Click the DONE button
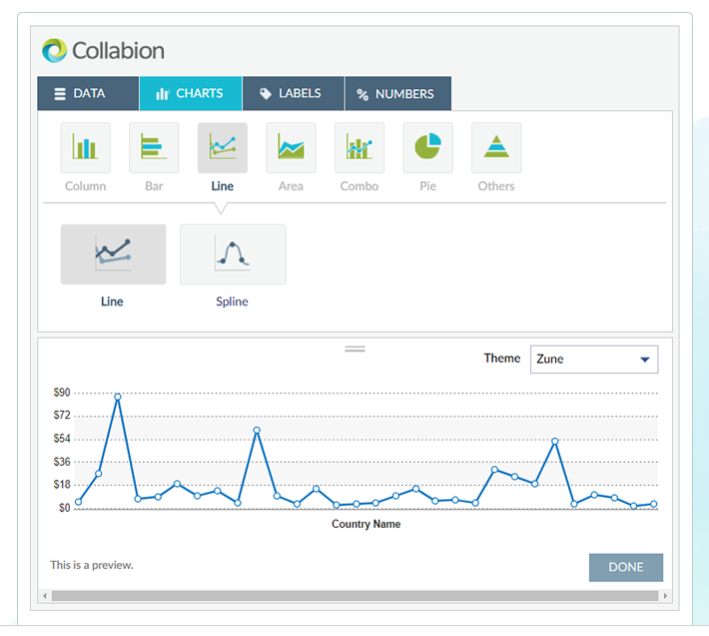 click(x=626, y=567)
